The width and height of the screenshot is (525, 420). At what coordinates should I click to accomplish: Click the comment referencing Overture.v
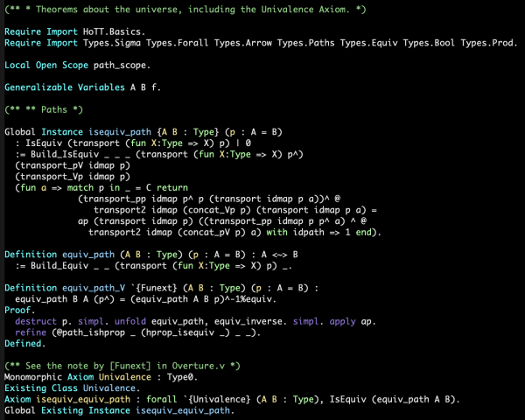point(122,366)
